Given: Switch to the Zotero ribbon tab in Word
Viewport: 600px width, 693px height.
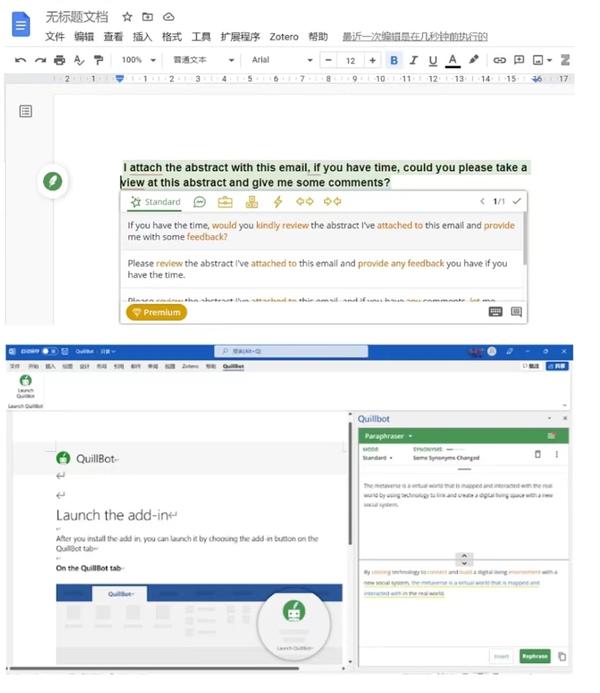Looking at the screenshot, I should (x=190, y=366).
